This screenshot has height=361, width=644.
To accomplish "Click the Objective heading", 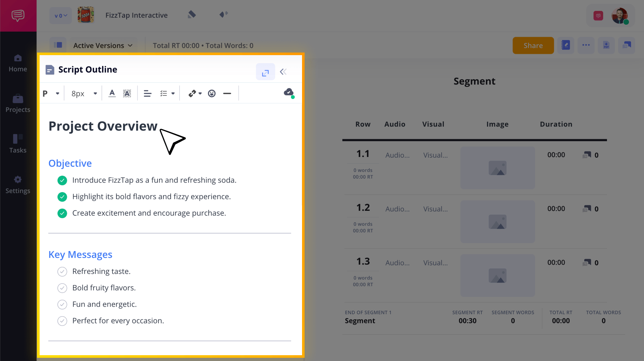I will click(x=70, y=163).
